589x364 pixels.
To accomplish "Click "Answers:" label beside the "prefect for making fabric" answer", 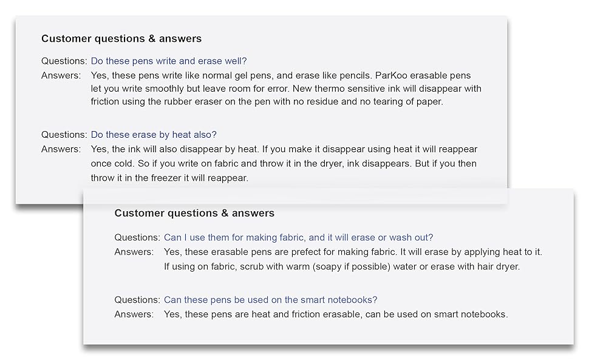I will pos(134,252).
